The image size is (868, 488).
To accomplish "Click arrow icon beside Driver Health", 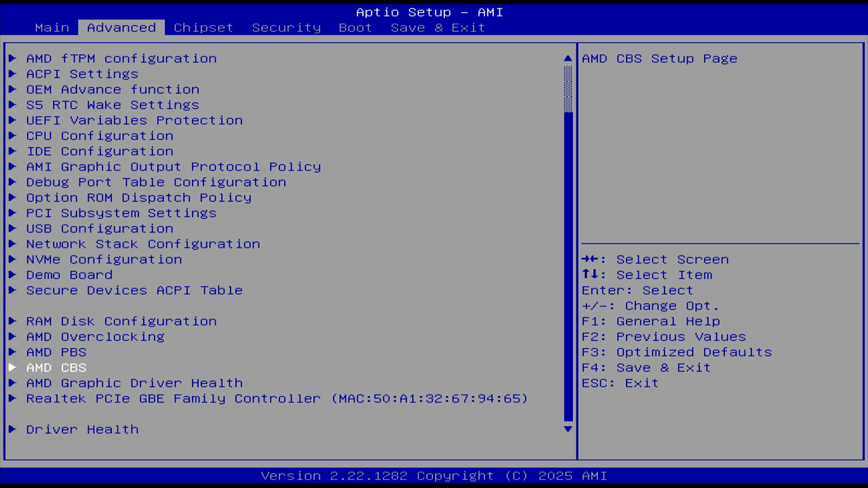I will pos(13,429).
